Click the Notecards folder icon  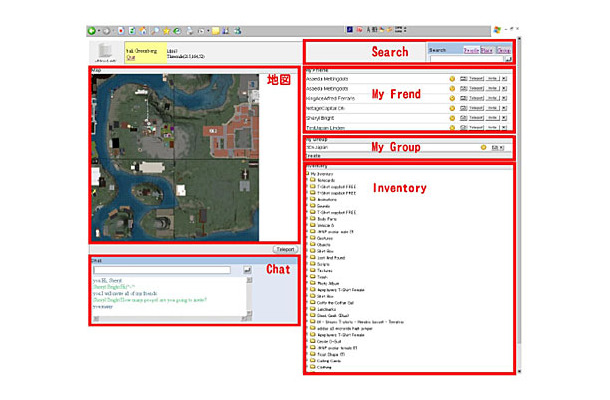click(312, 180)
